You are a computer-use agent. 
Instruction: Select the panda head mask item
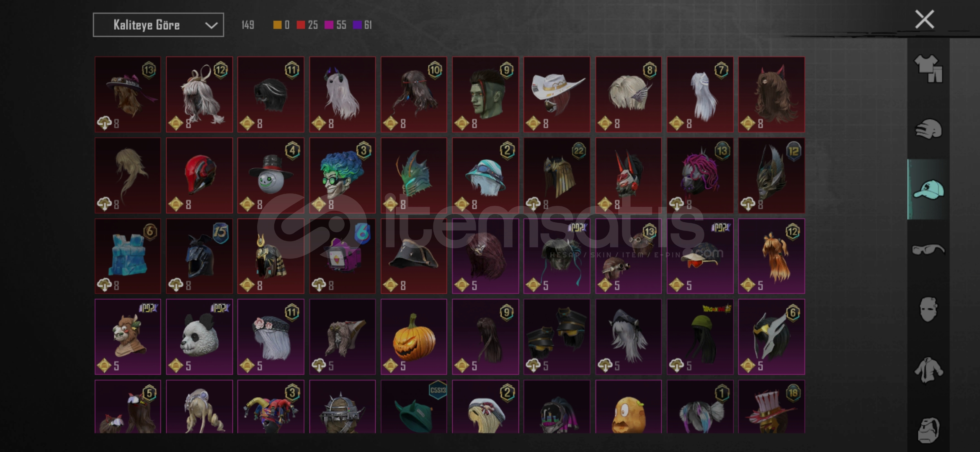point(199,337)
